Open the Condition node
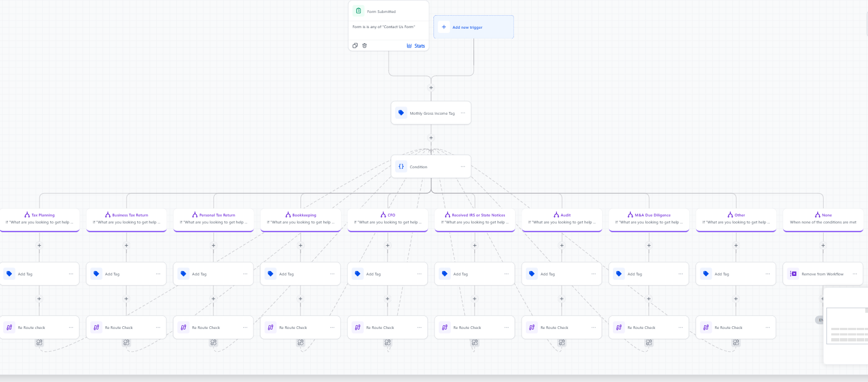 coord(431,167)
